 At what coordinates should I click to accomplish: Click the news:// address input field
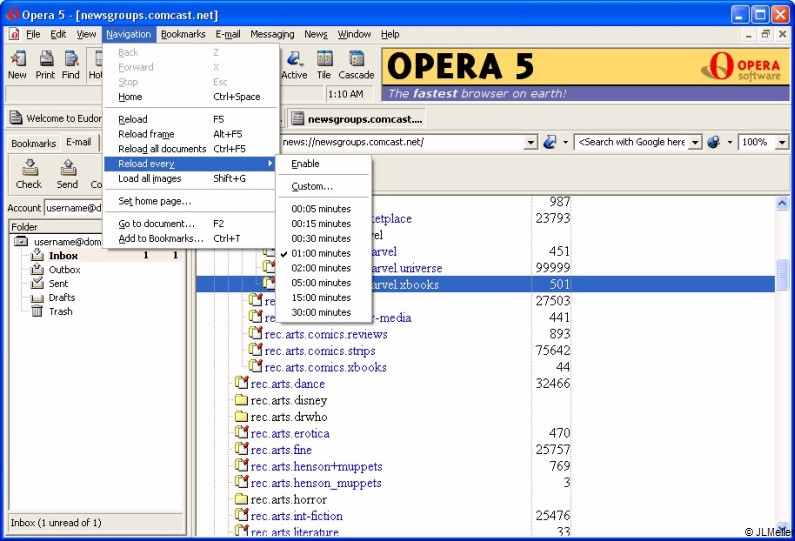403,142
